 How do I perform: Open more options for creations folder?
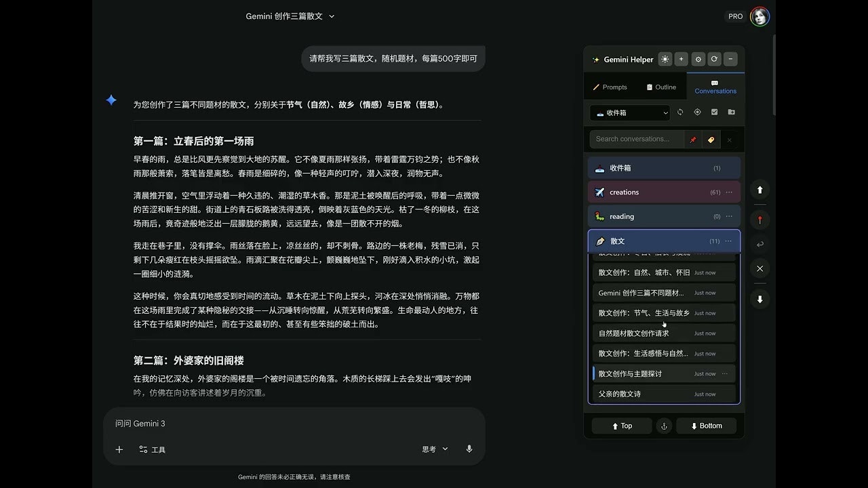[x=729, y=192]
